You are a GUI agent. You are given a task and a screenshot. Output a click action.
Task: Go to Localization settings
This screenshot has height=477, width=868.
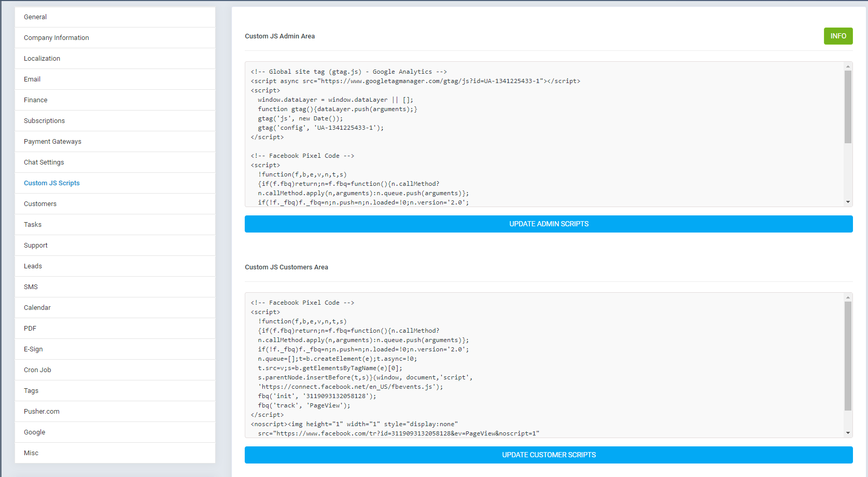click(x=115, y=59)
